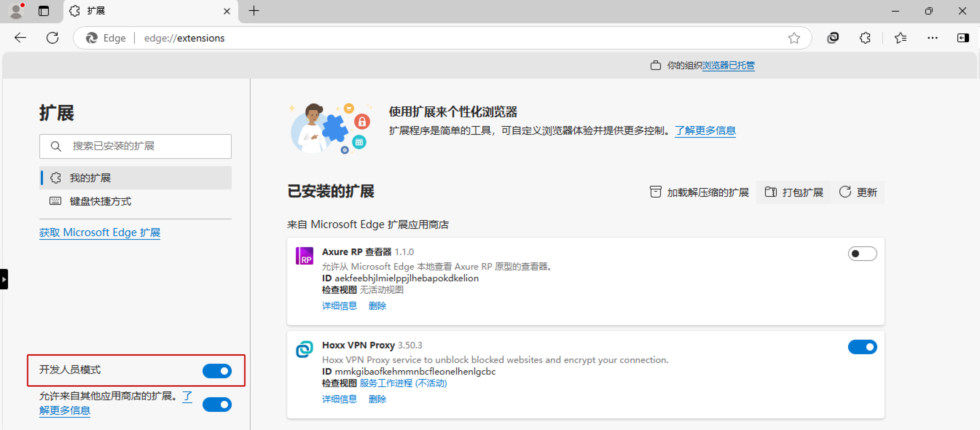The image size is (980, 430).
Task: Expand the collapsed left edge panel arrow
Action: (4, 279)
